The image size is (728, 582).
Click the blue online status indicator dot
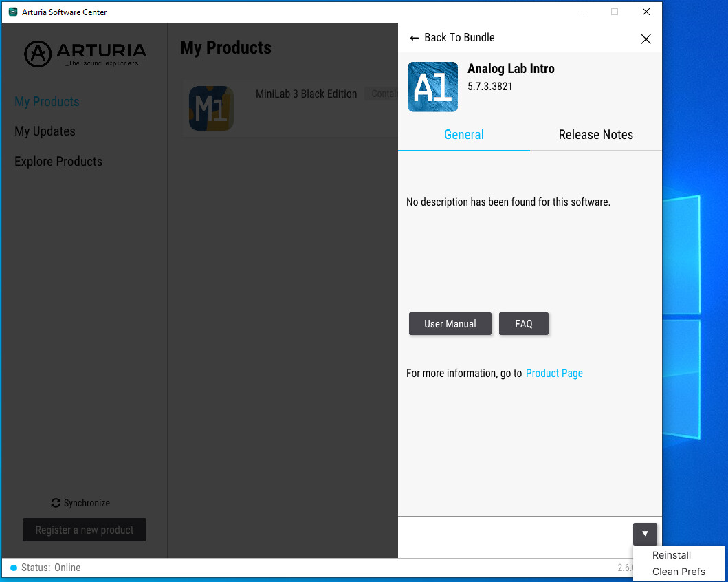pyautogui.click(x=14, y=568)
